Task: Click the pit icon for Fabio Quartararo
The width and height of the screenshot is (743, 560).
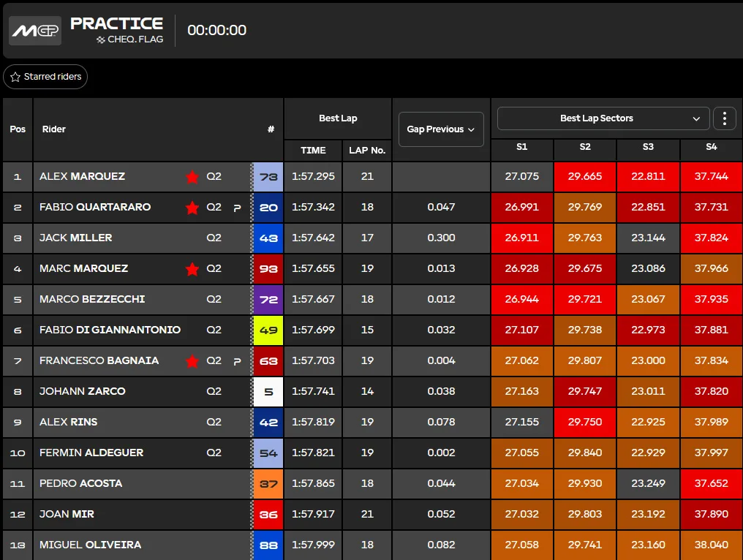Action: point(238,208)
